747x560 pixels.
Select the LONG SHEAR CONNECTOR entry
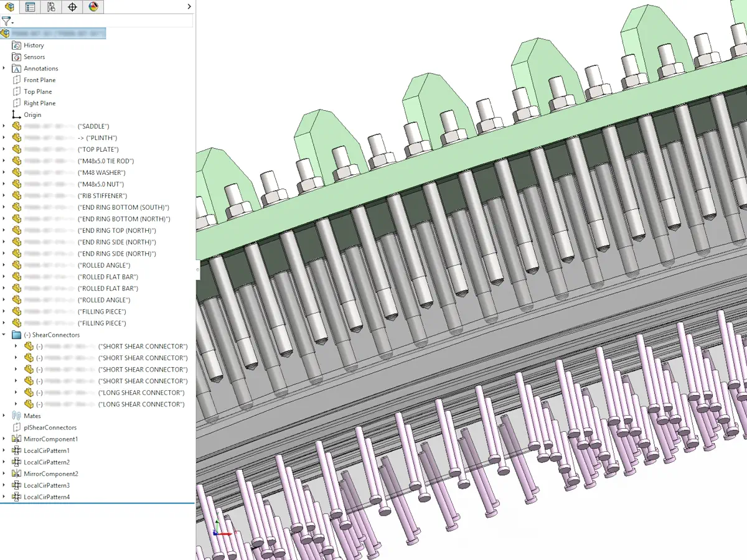click(x=143, y=393)
